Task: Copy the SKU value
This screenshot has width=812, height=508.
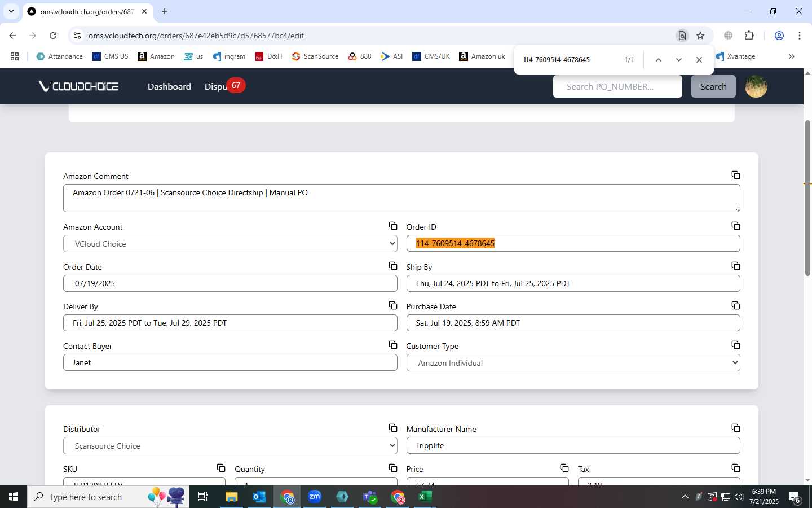Action: [x=221, y=468]
